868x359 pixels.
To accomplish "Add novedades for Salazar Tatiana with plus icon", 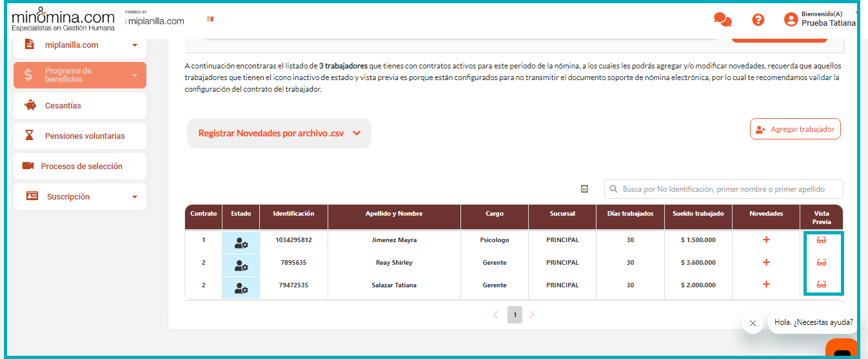I will (x=766, y=284).
